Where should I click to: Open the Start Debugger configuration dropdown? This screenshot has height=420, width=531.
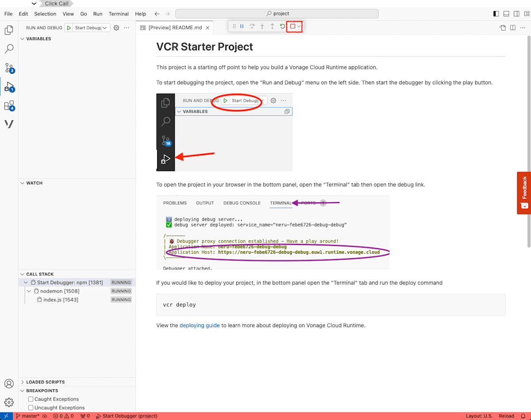tap(91, 27)
